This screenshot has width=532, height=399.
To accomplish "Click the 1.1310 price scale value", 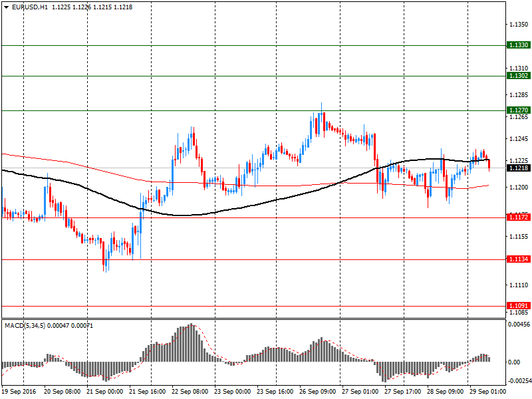I will click(x=519, y=68).
